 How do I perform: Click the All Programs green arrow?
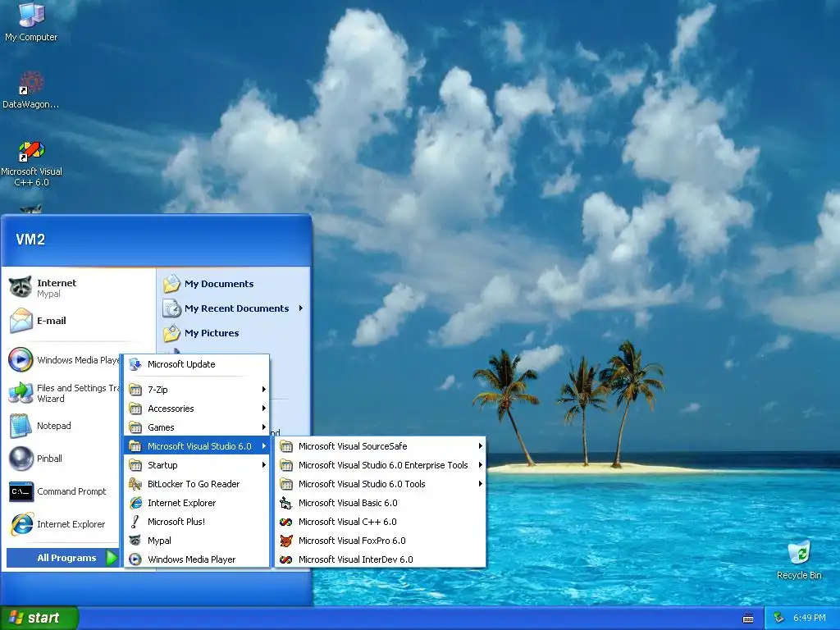112,558
